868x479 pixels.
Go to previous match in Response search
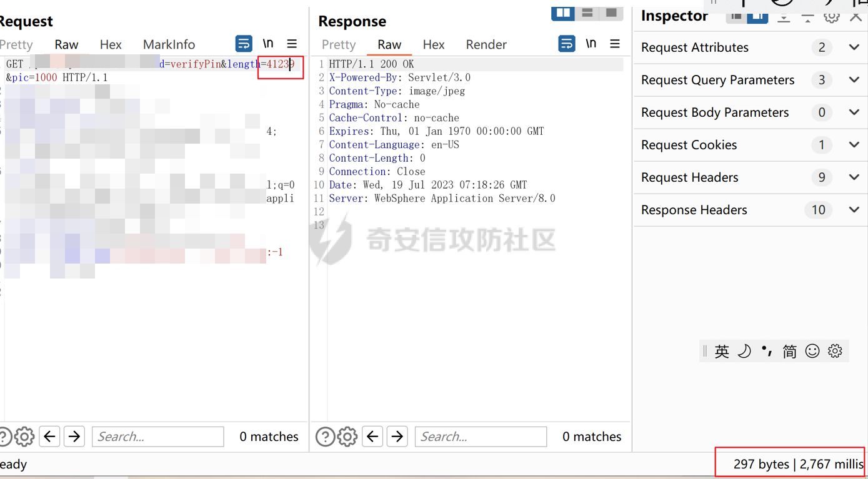tap(372, 437)
